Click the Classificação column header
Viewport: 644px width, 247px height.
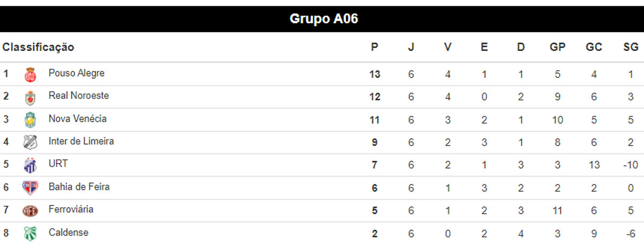pyautogui.click(x=38, y=47)
